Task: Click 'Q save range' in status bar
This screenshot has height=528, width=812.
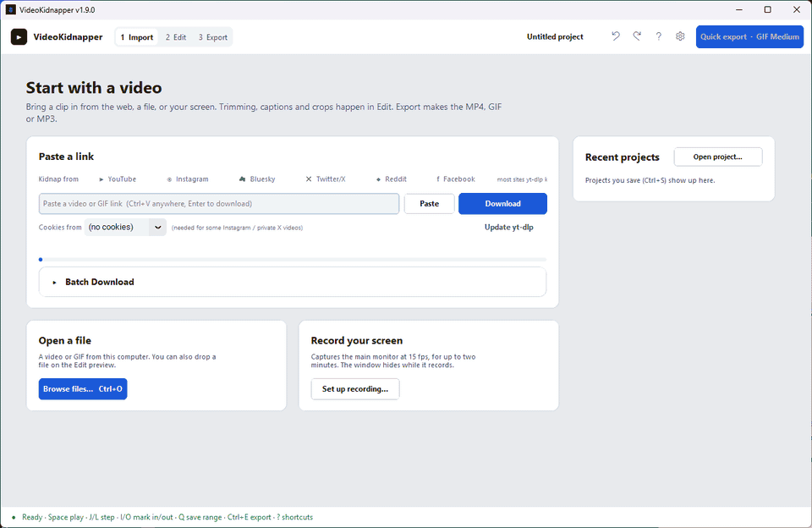Action: tap(200, 517)
